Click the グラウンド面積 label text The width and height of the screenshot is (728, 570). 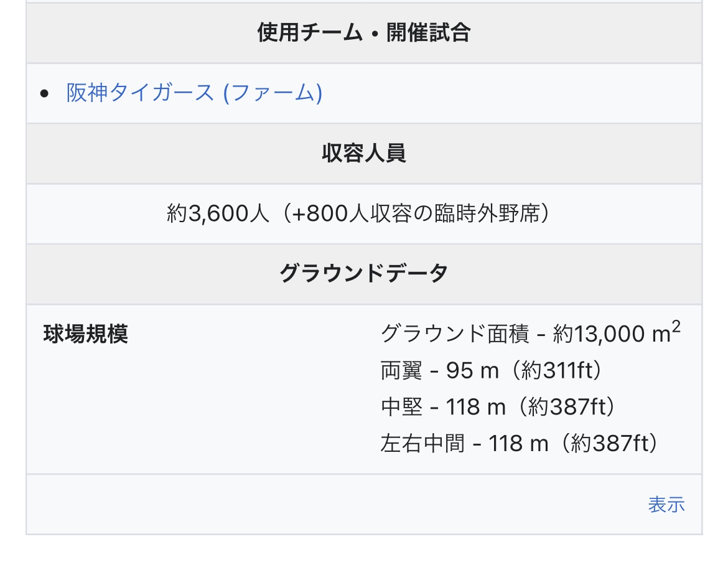(x=454, y=335)
